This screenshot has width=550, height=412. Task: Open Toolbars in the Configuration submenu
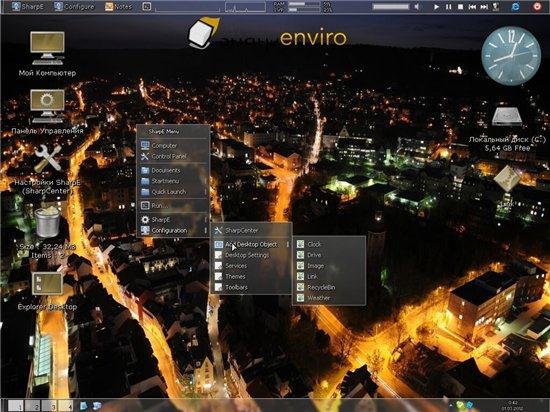coord(251,288)
